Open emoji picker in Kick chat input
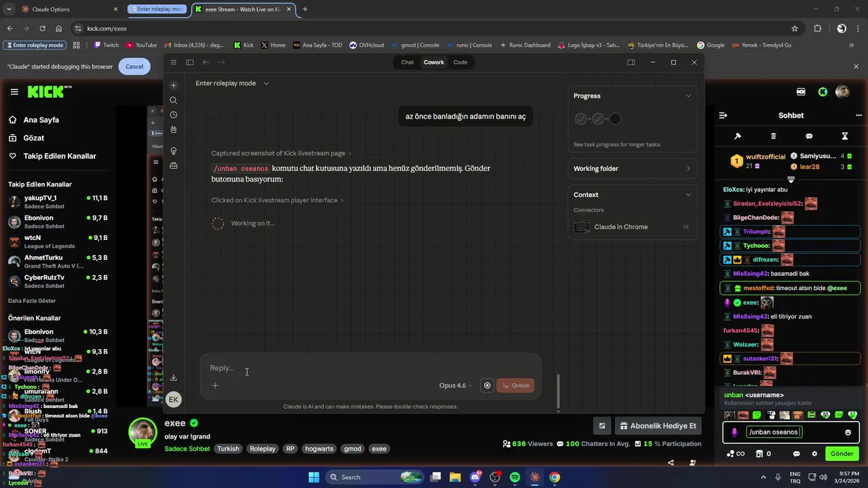Viewport: 868px width, 488px height. click(x=848, y=432)
